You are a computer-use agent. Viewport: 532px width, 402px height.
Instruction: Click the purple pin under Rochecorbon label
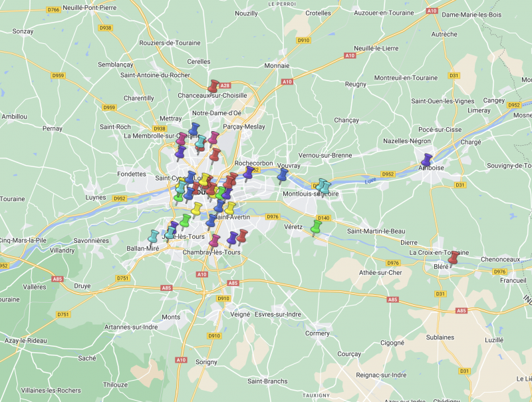point(249,173)
